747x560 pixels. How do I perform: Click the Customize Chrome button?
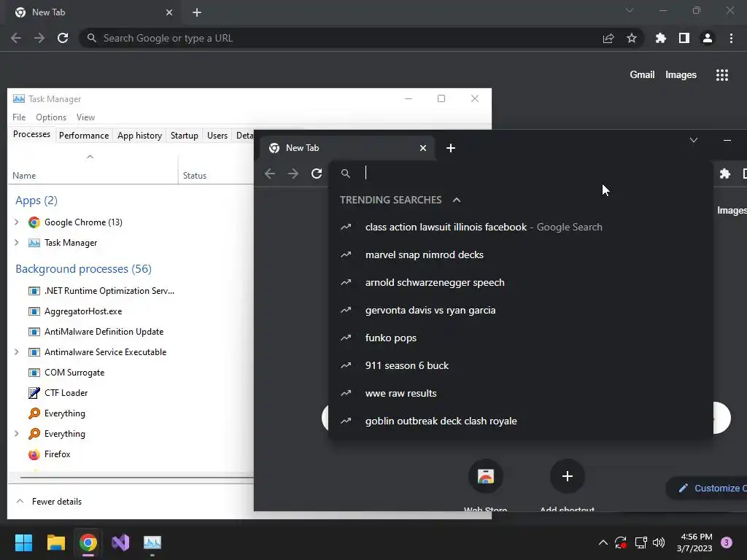pyautogui.click(x=707, y=488)
